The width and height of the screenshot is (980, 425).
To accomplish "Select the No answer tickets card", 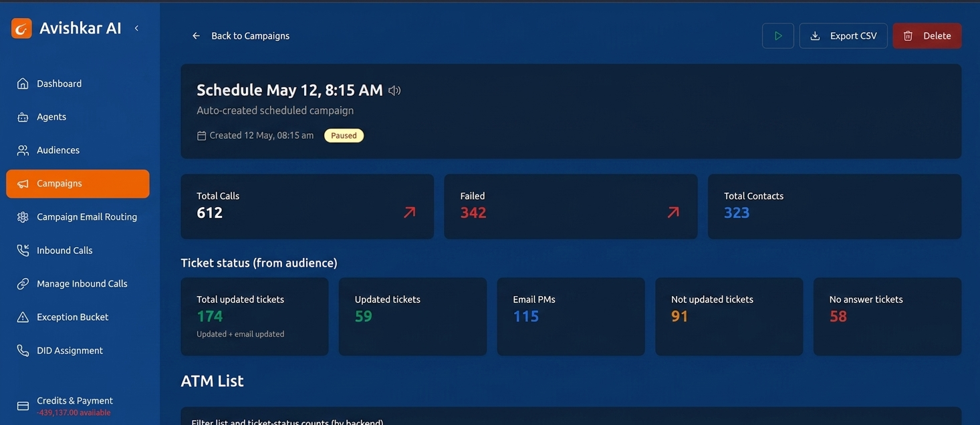I will [888, 317].
